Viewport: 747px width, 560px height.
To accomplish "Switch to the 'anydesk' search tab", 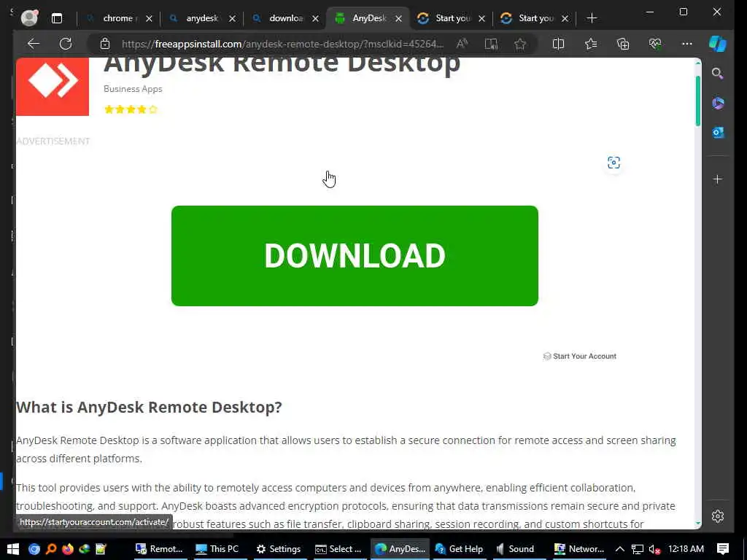I will [x=201, y=18].
